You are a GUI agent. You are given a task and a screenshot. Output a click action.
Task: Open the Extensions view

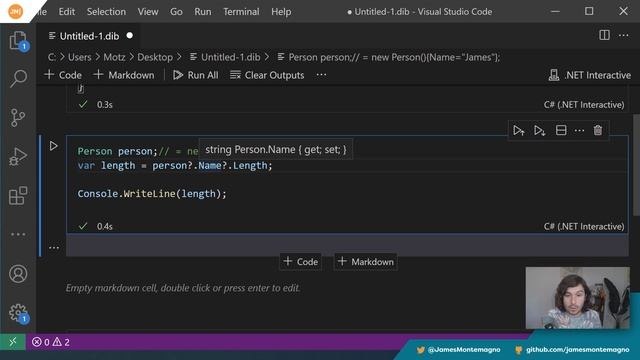pyautogui.click(x=18, y=196)
